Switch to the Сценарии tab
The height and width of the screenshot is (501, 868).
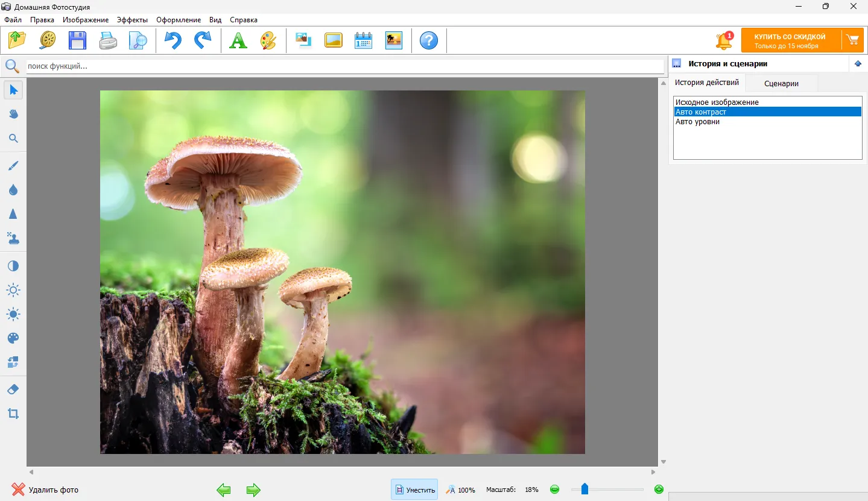(x=781, y=83)
